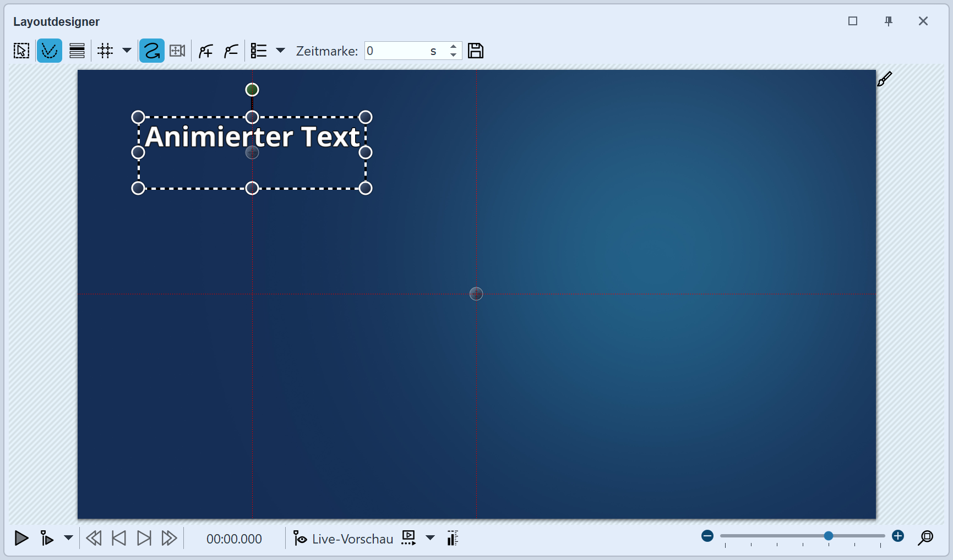The height and width of the screenshot is (560, 953).
Task: Activate the grid display icon
Action: (105, 50)
